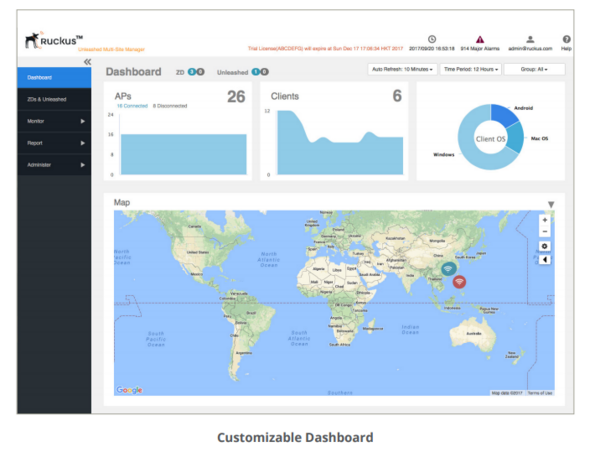This screenshot has width=600, height=452.
Task: Click the Client OS donut center label
Action: 490,139
